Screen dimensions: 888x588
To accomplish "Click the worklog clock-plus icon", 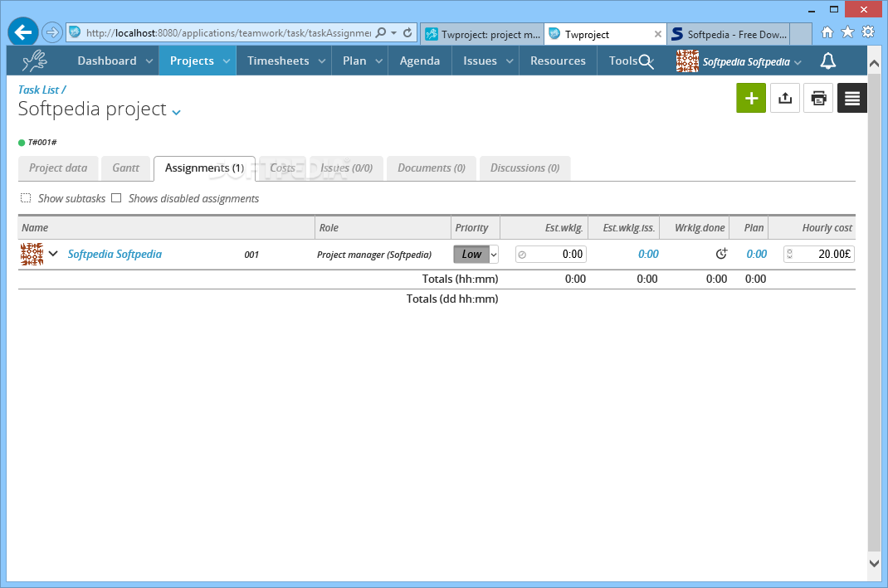I will (x=721, y=254).
